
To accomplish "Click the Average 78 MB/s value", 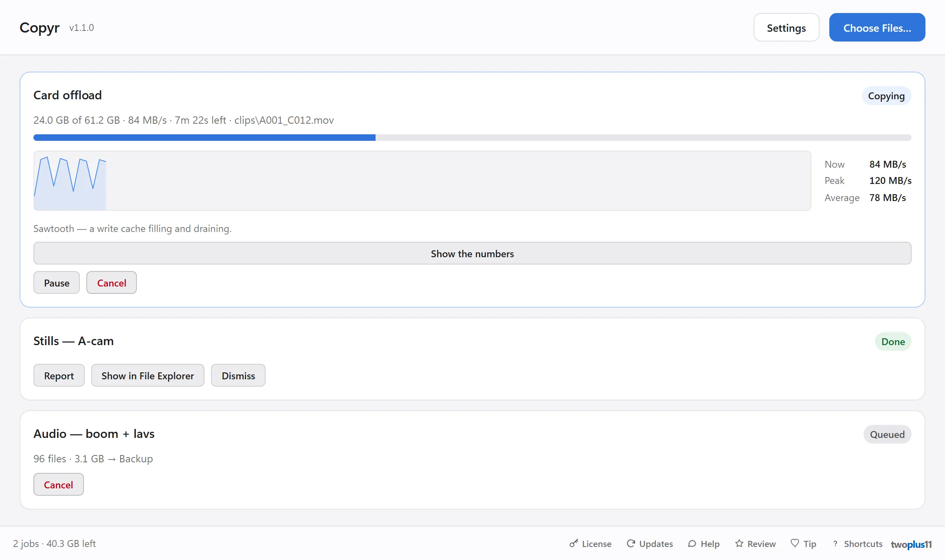I will point(888,197).
